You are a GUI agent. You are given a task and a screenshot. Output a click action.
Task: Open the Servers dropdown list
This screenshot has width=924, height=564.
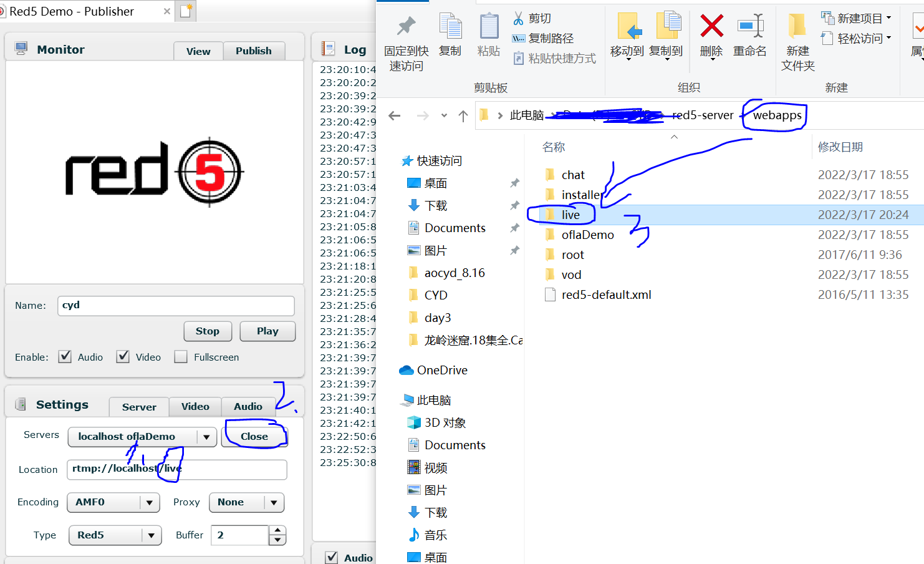click(x=206, y=437)
